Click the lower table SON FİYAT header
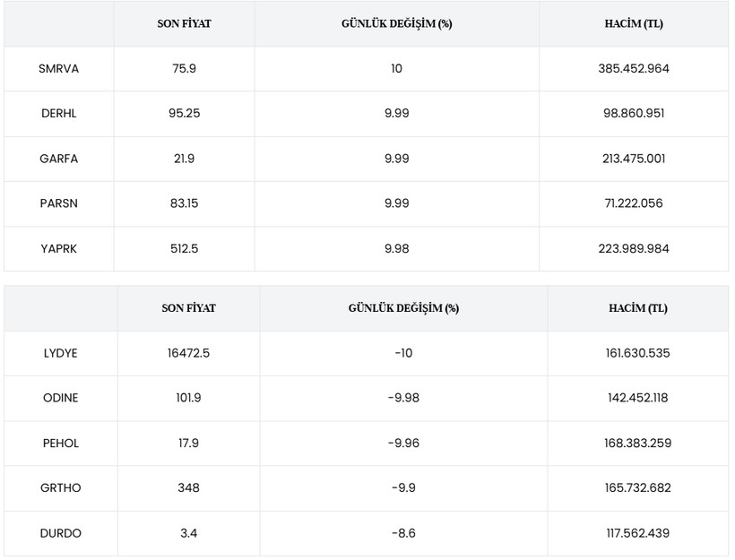 pyautogui.click(x=188, y=308)
